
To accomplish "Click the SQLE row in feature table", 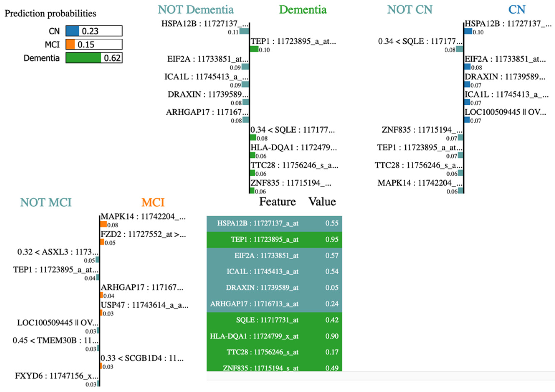I will (274, 320).
